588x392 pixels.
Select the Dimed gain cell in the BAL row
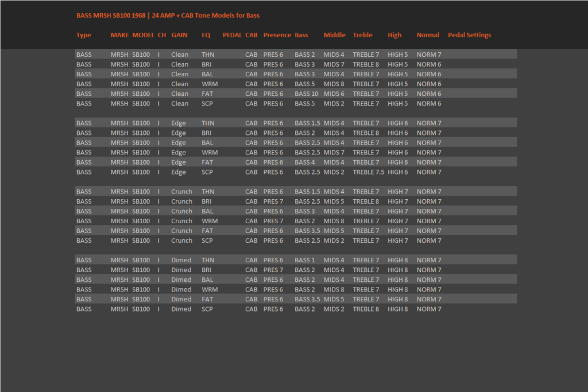click(181, 280)
